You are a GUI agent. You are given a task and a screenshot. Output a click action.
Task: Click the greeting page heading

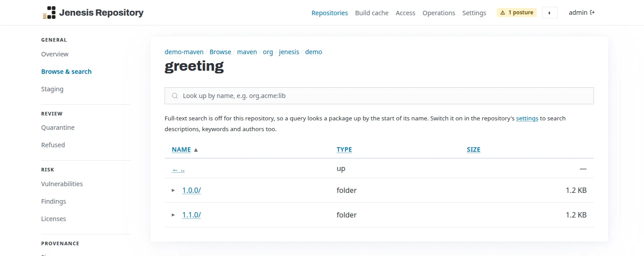pos(194,66)
